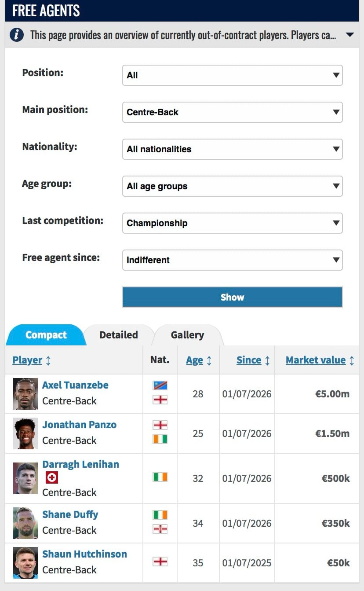Click the England flag in Shaun Hutchinson's row

pos(160,562)
